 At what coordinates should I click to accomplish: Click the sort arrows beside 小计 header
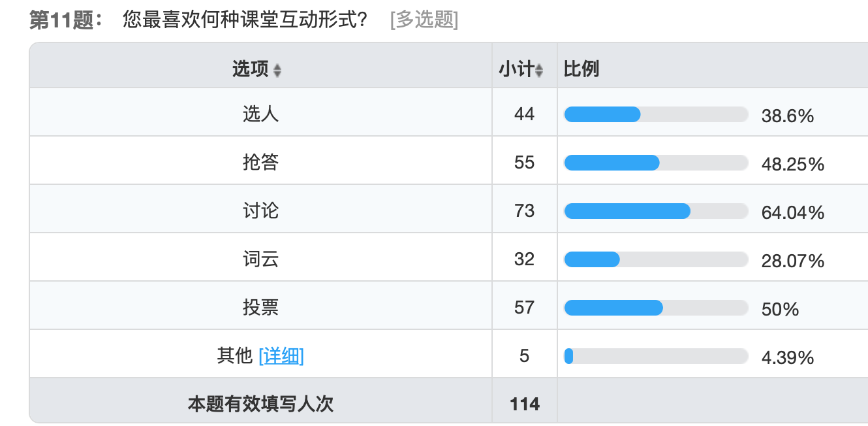tap(539, 71)
